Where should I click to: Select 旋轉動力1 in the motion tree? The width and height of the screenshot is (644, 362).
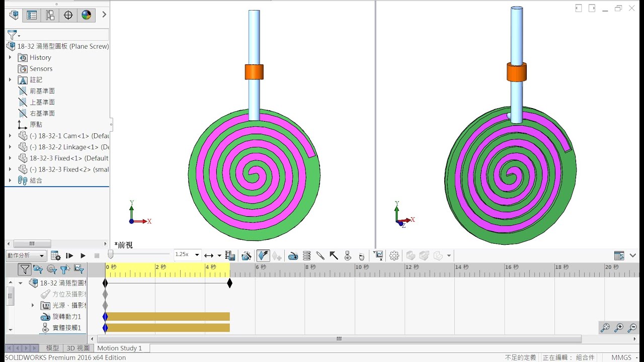coord(61,317)
